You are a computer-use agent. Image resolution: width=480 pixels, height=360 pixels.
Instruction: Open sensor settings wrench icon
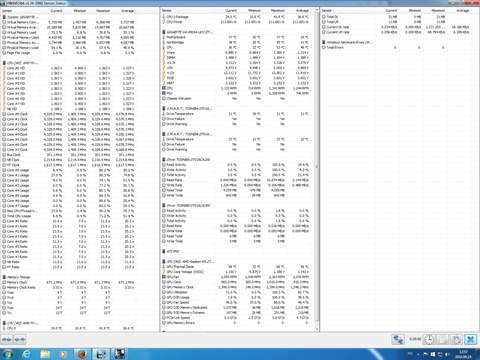point(456,340)
